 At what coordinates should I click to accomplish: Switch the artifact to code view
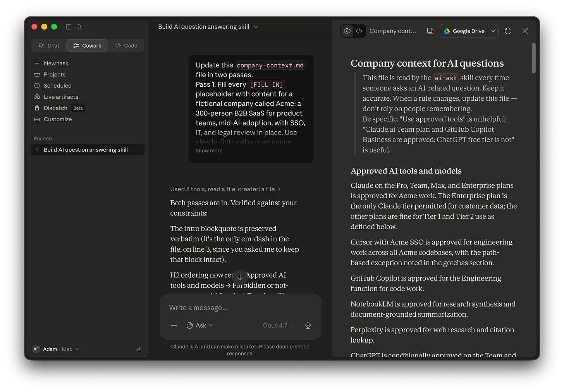point(359,31)
